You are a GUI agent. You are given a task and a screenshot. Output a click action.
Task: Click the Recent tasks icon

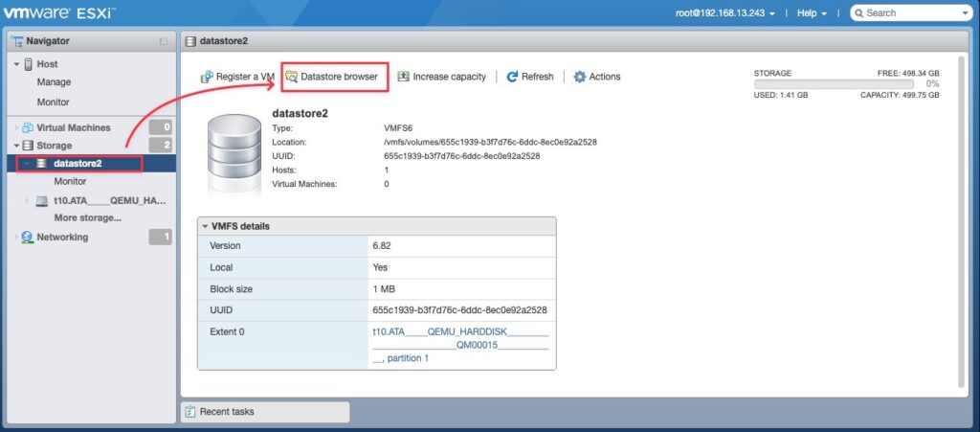pyautogui.click(x=190, y=412)
